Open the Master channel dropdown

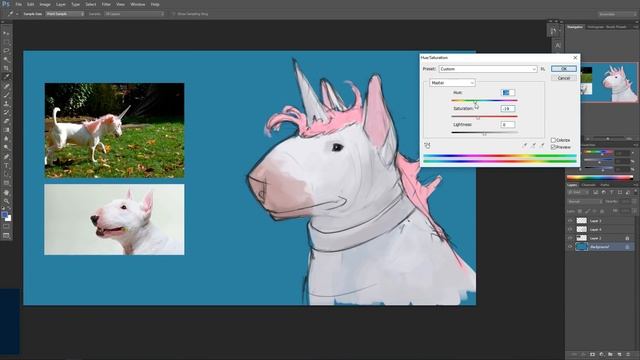click(452, 83)
